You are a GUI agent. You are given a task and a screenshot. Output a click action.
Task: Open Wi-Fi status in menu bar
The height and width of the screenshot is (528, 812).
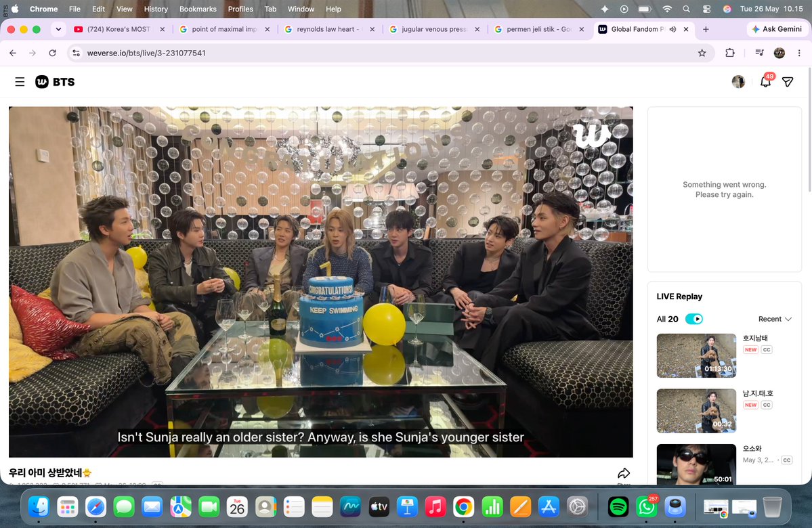(x=667, y=9)
